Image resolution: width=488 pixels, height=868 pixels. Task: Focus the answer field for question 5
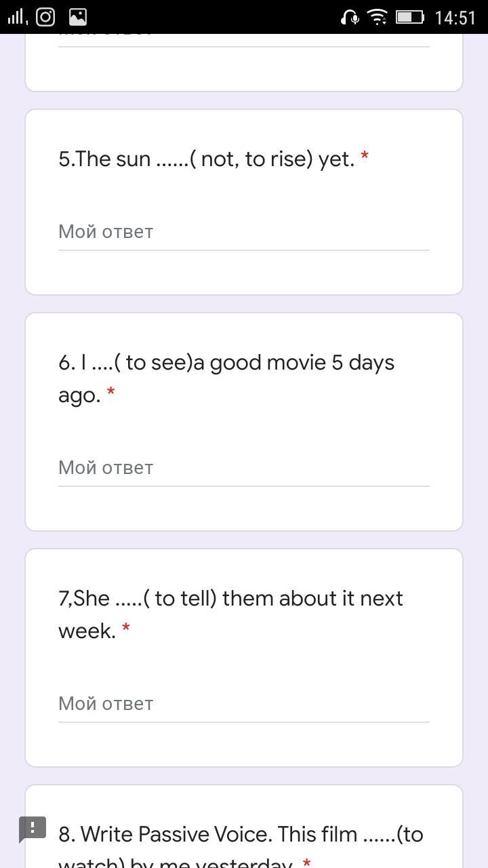[x=243, y=232]
